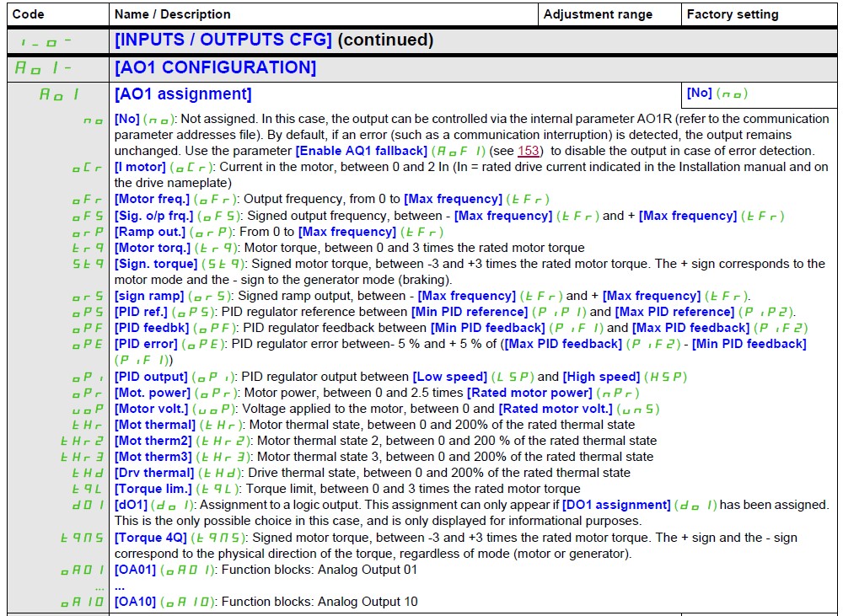Click the [Rated motor power] parameter reference
Viewport: 843px width, 616px height.
pos(529,394)
